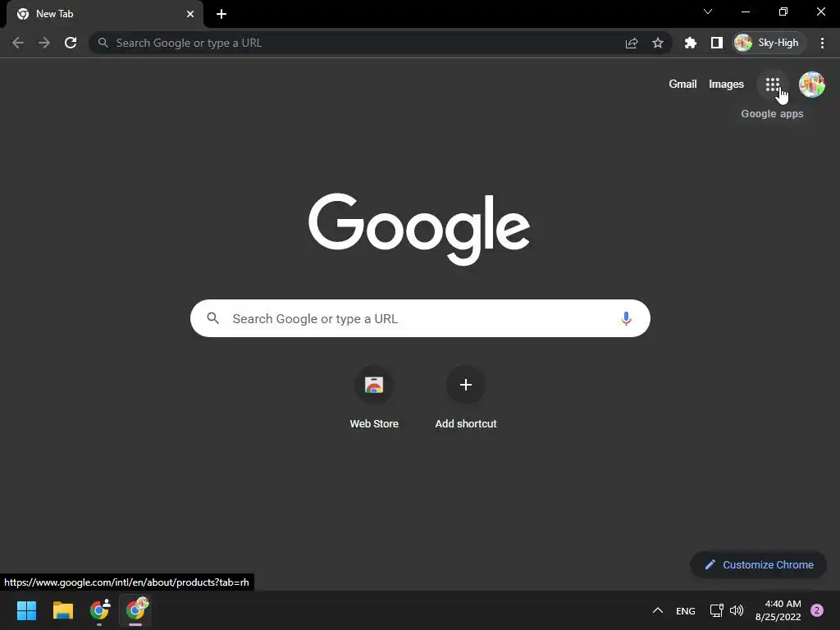Viewport: 840px width, 630px height.
Task: Click the active Chrome profile taskbar icon
Action: (x=135, y=610)
